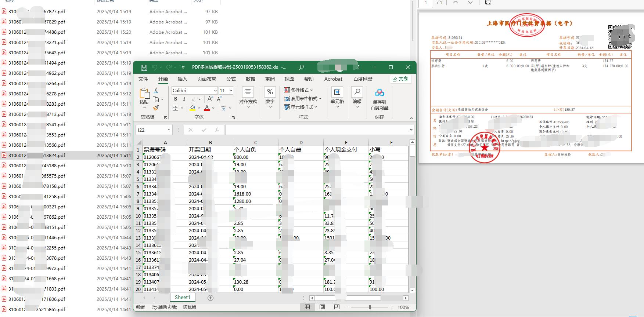
Task: Click the 100% zoom level
Action: tap(403, 307)
